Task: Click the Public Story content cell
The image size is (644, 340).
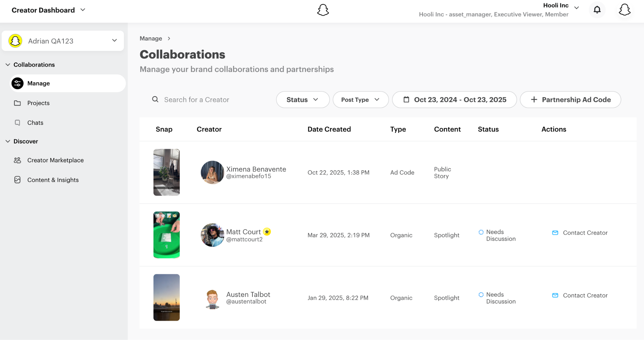Action: pyautogui.click(x=442, y=173)
